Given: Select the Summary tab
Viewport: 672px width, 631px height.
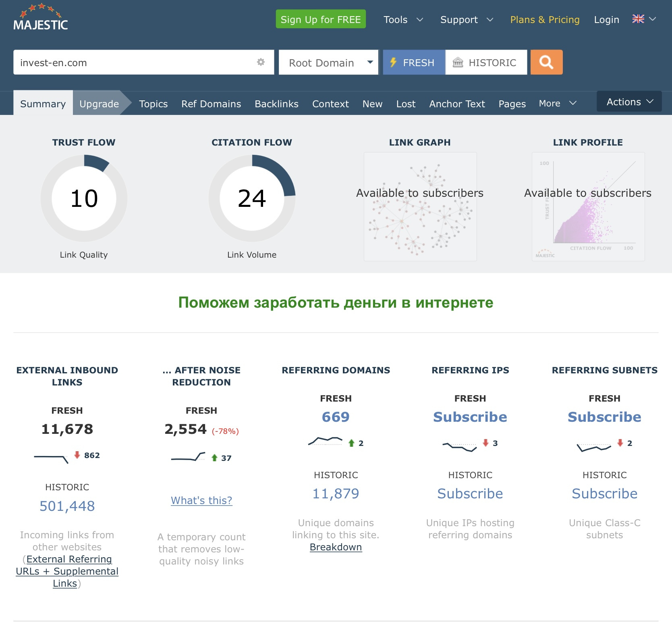Looking at the screenshot, I should coord(43,103).
